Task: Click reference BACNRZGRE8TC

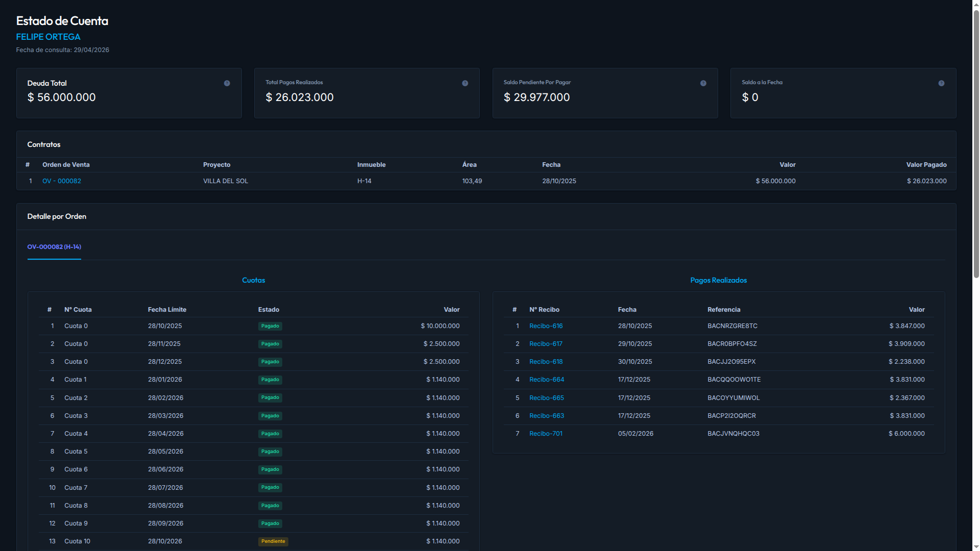Action: coord(732,326)
